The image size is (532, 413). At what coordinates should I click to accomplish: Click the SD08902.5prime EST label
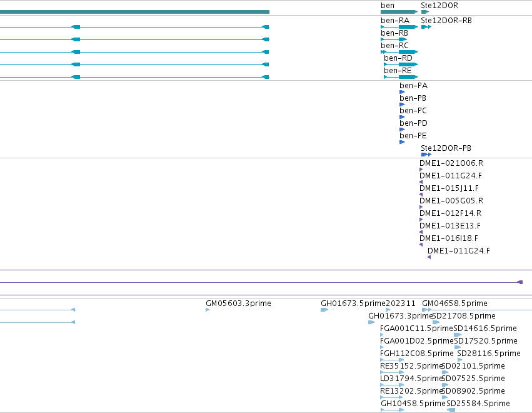point(473,391)
